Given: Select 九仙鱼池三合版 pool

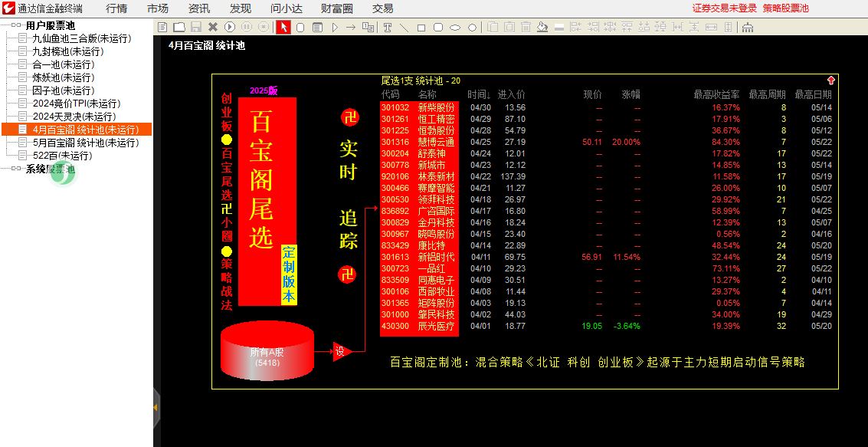Looking at the screenshot, I should (x=81, y=38).
